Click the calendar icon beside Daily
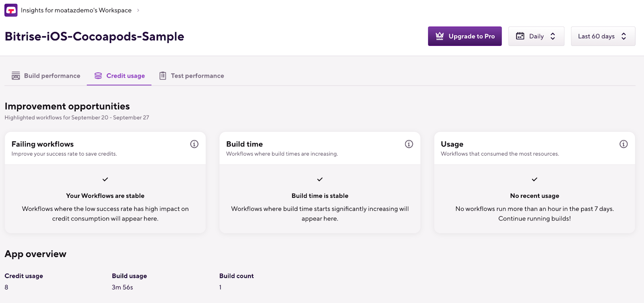Image resolution: width=644 pixels, height=303 pixels. coord(520,36)
